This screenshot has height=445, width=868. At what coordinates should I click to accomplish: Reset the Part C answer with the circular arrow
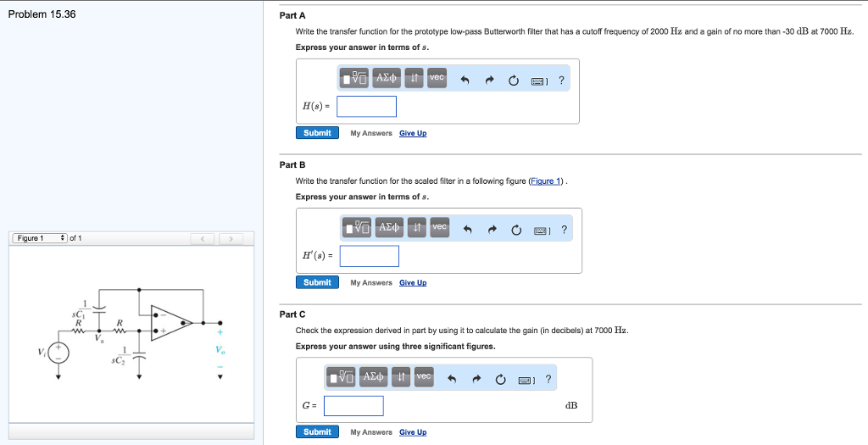pyautogui.click(x=501, y=379)
